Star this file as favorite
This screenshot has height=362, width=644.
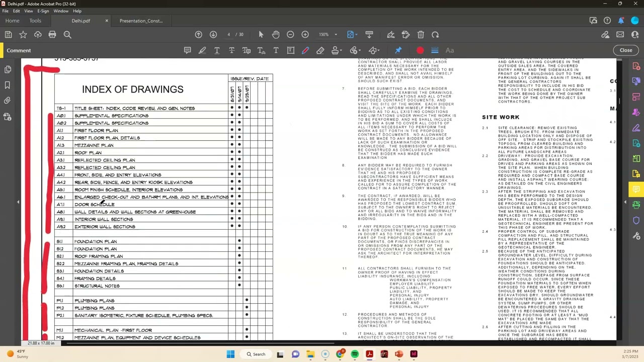[x=23, y=35]
